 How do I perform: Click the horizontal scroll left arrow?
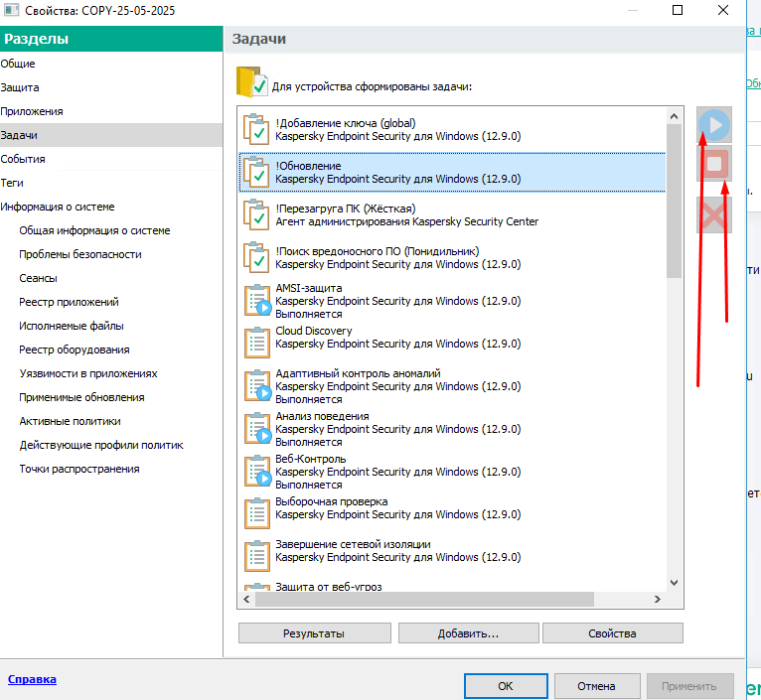246,599
